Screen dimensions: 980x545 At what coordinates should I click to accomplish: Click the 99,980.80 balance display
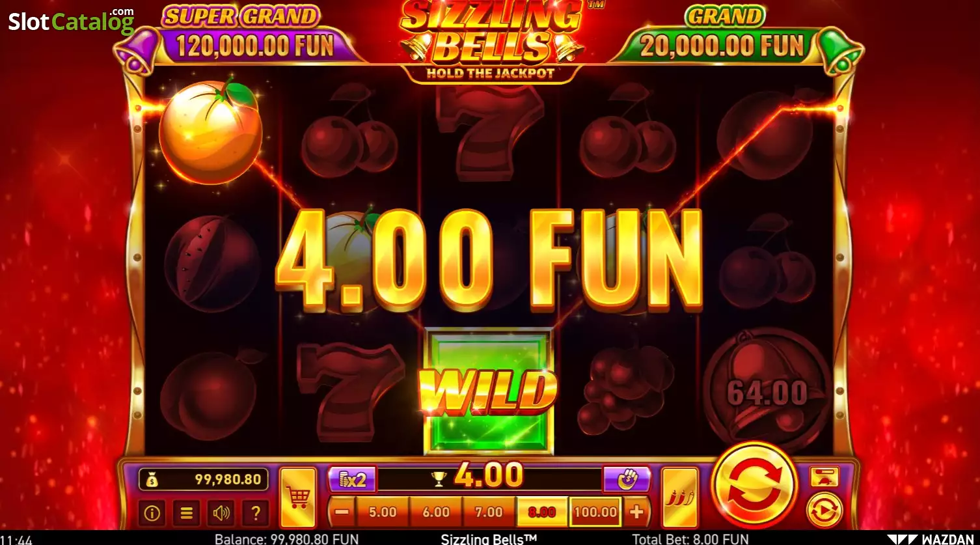(204, 480)
